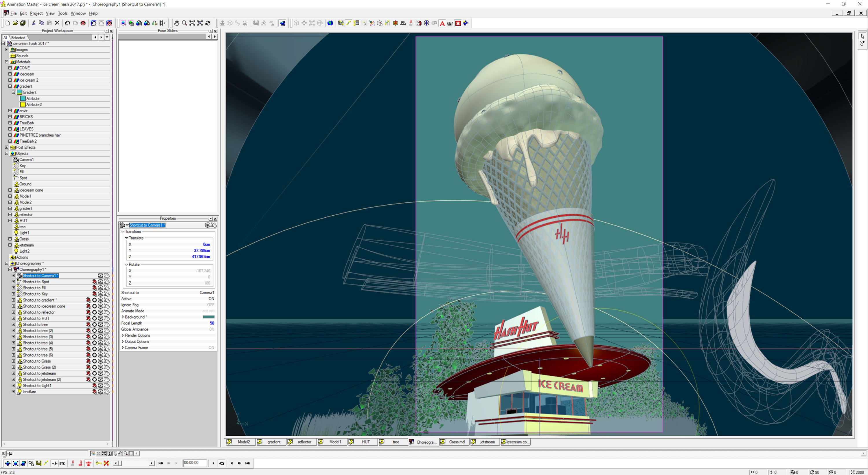Image resolution: width=868 pixels, height=475 pixels.
Task: Toggle red X icon on Shortcut to gradient row
Action: point(88,300)
